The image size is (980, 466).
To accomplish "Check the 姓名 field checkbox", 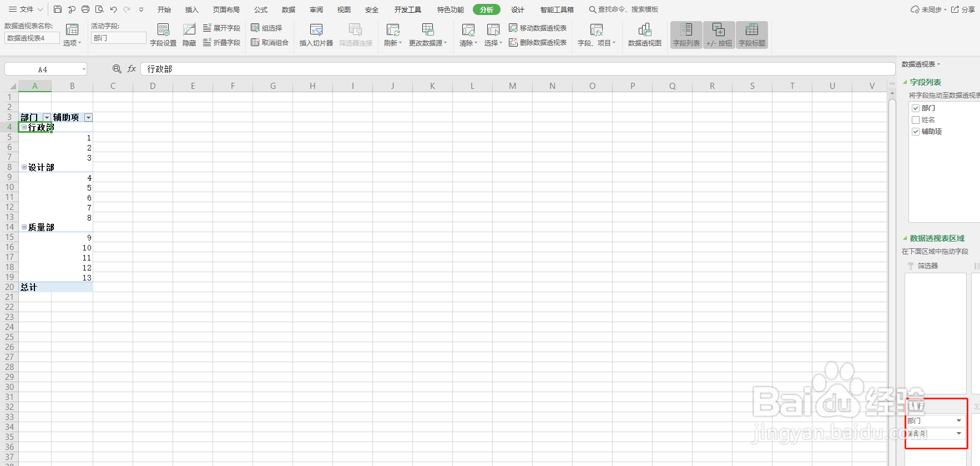I will [x=916, y=120].
